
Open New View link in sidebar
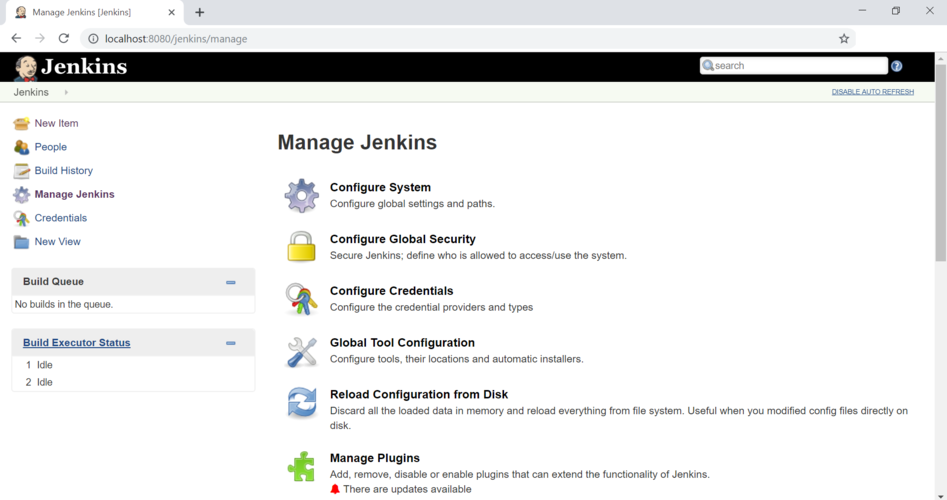[57, 242]
